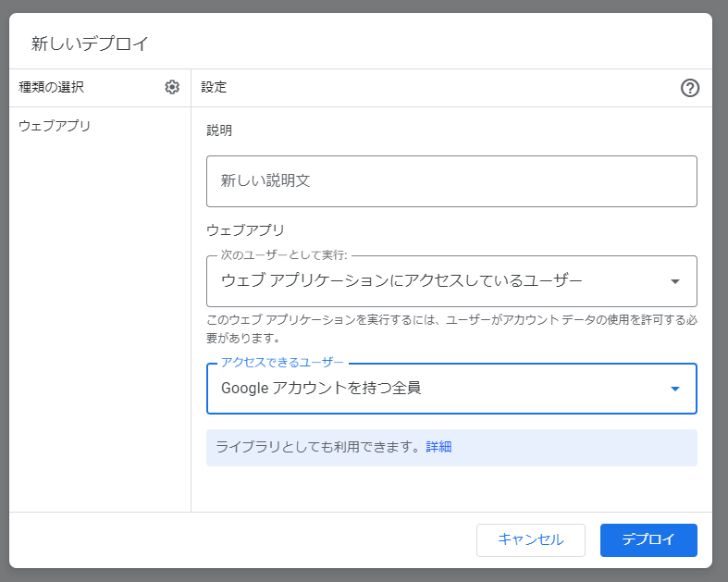Click the 新しい説明文 description field
728x582 pixels.
451,181
